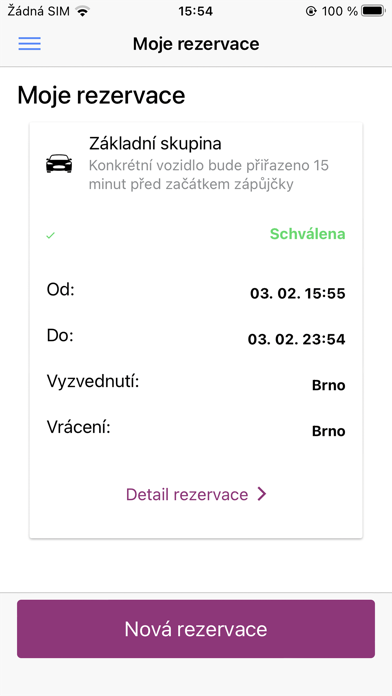This screenshot has height=696, width=392.
Task: Tap the end time 03. 02. 23:54
Action: tap(297, 340)
